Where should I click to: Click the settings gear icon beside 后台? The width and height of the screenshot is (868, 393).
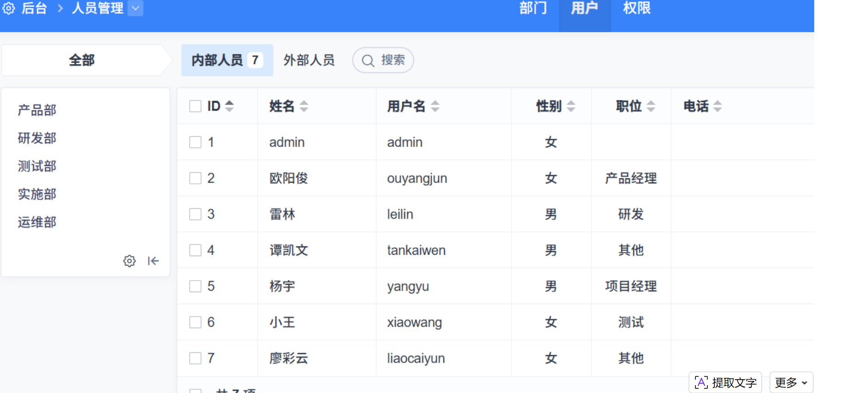pyautogui.click(x=9, y=8)
